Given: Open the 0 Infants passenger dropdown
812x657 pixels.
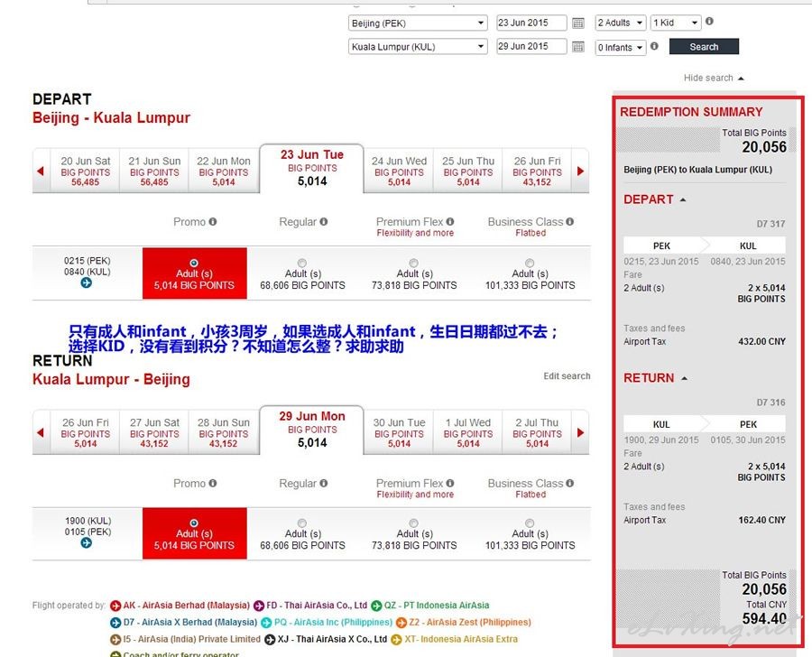Looking at the screenshot, I should [x=621, y=48].
